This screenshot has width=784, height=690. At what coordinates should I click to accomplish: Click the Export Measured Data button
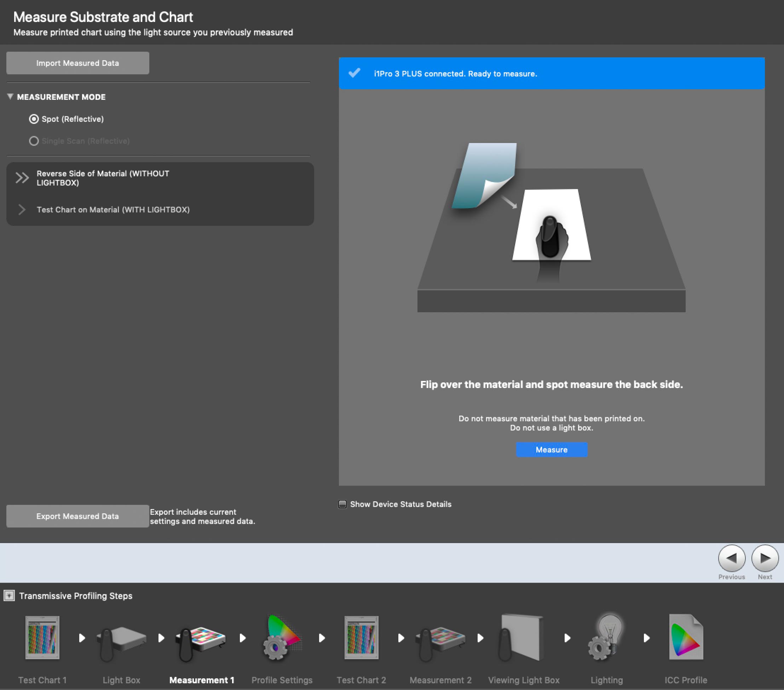(77, 516)
